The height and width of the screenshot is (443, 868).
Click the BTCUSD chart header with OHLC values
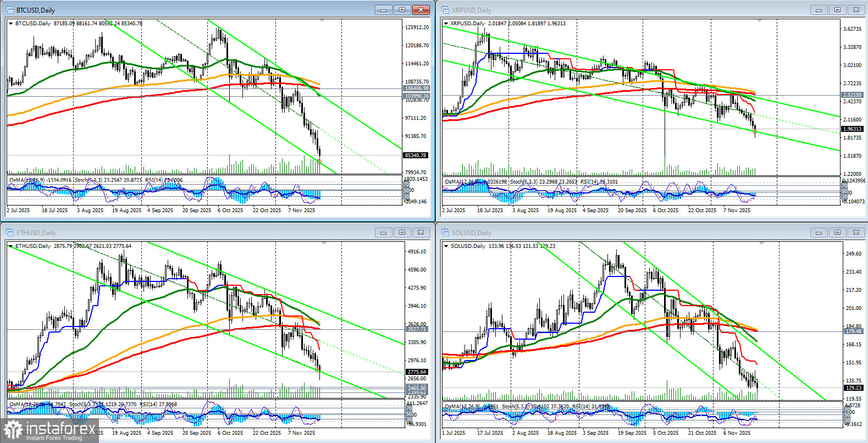79,24
